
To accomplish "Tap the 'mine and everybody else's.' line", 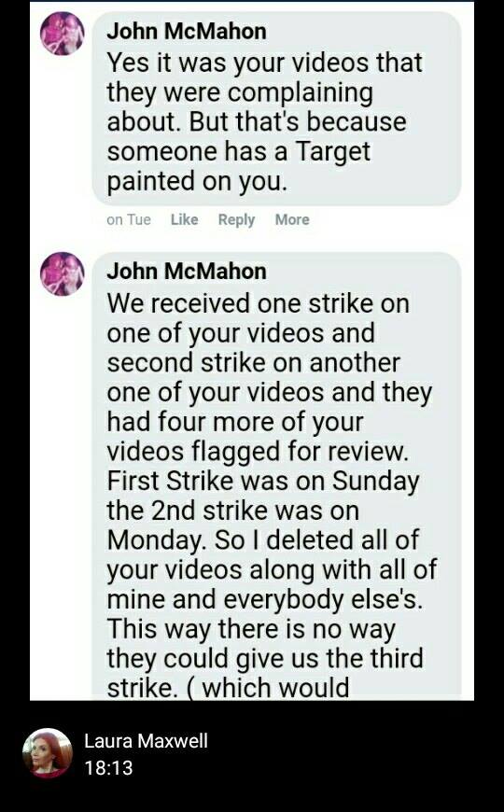I will [x=265, y=599].
